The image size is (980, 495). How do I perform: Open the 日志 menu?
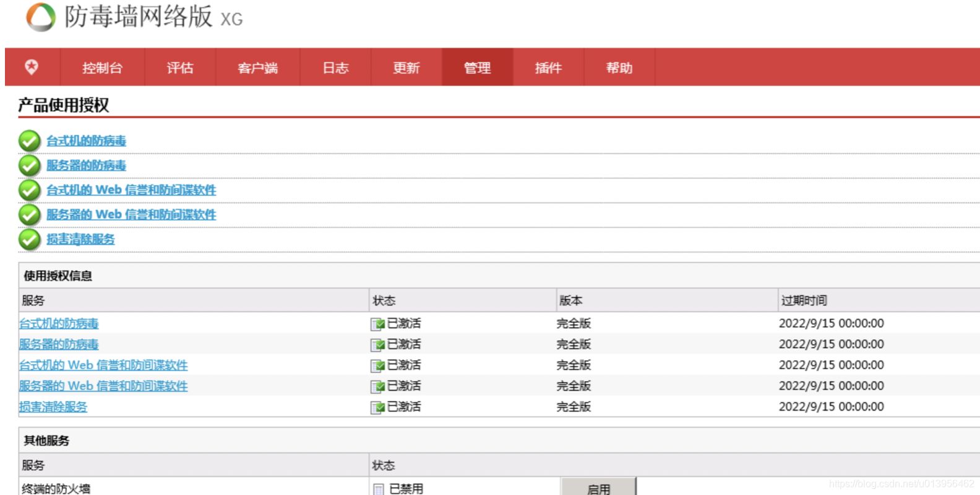point(335,67)
